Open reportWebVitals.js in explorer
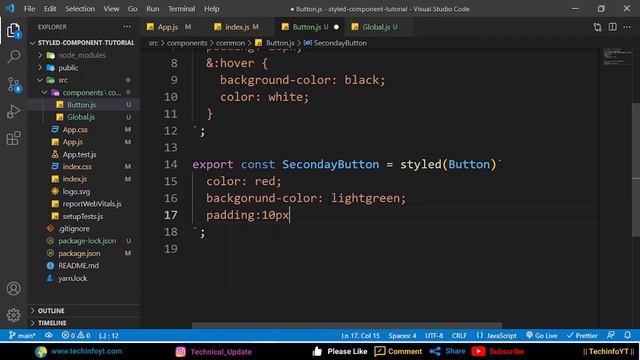Image resolution: width=640 pixels, height=360 pixels. pyautogui.click(x=84, y=204)
